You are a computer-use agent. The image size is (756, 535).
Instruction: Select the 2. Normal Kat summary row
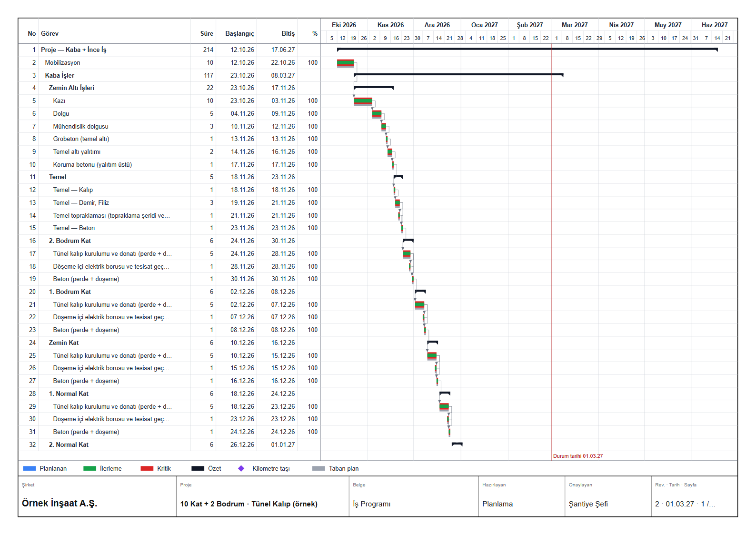pyautogui.click(x=169, y=444)
